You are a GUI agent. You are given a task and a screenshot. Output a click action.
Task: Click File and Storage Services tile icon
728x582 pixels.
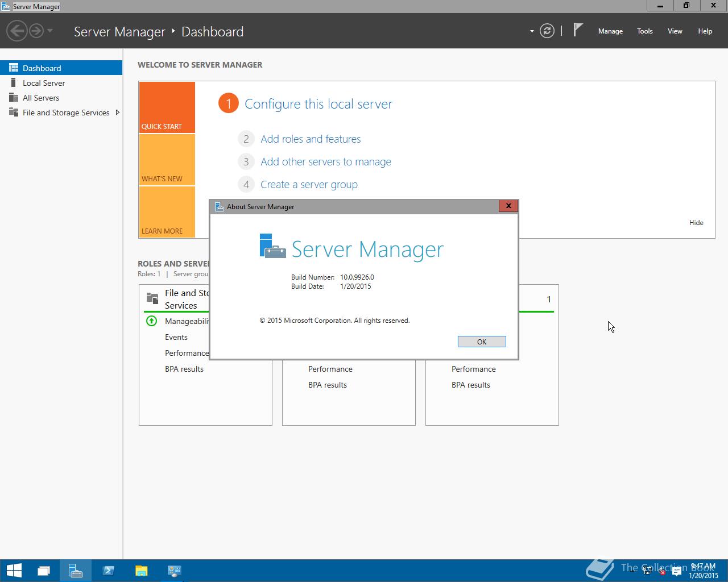(152, 298)
